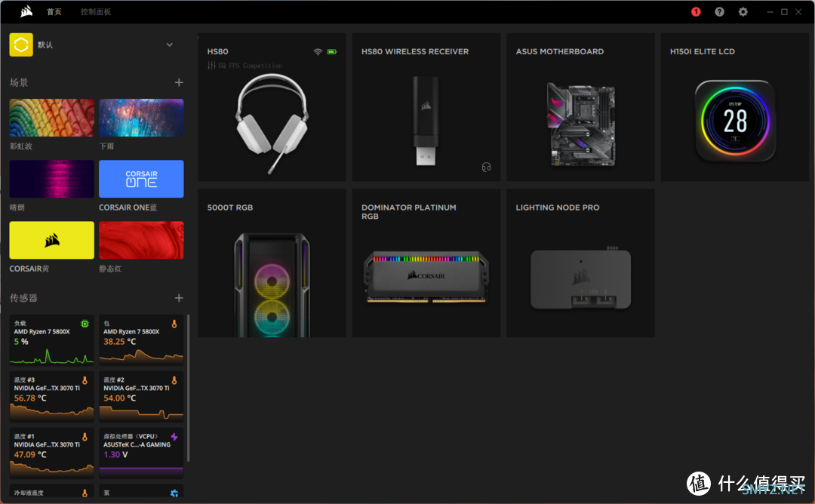Switch to the 首页 tab
815x504 pixels.
(54, 11)
